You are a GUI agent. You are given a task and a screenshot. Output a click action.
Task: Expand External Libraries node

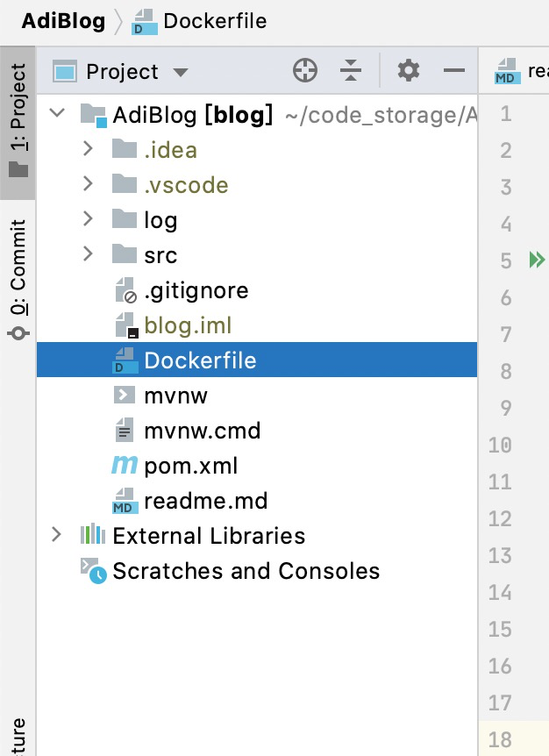57,535
